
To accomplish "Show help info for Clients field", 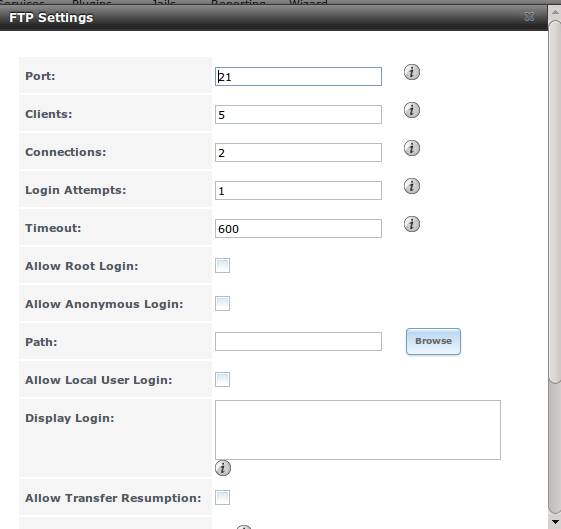I will (412, 110).
